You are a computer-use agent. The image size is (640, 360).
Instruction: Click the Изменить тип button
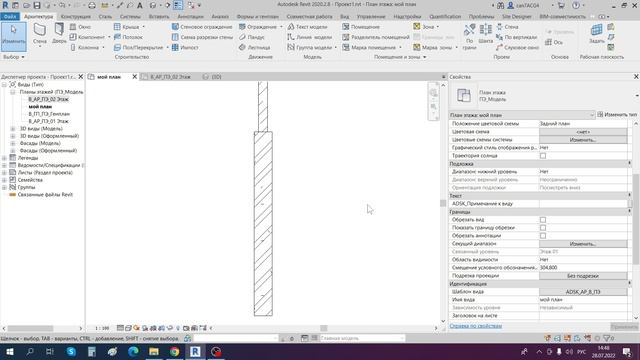coord(617,115)
